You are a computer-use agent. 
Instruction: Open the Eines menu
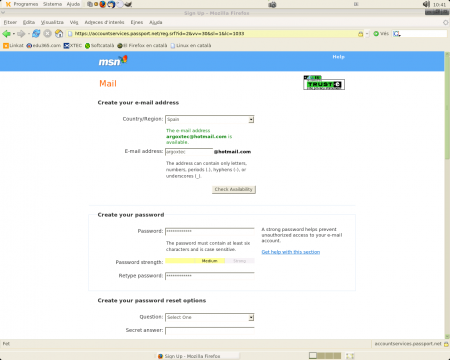pyautogui.click(x=137, y=22)
